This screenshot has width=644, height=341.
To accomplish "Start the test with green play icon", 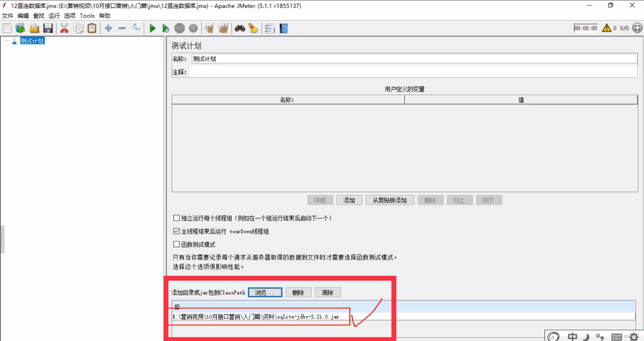I will (x=153, y=28).
